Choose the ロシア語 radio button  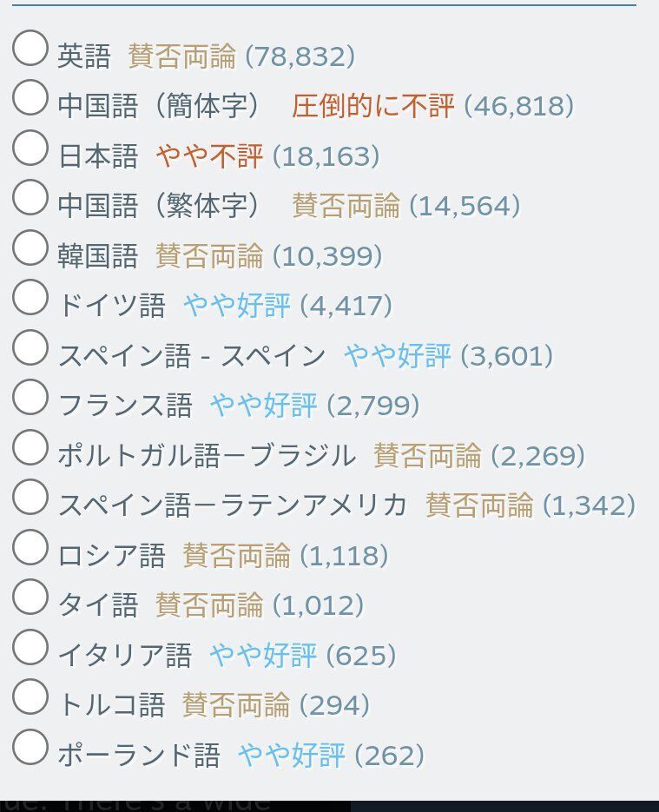30,547
